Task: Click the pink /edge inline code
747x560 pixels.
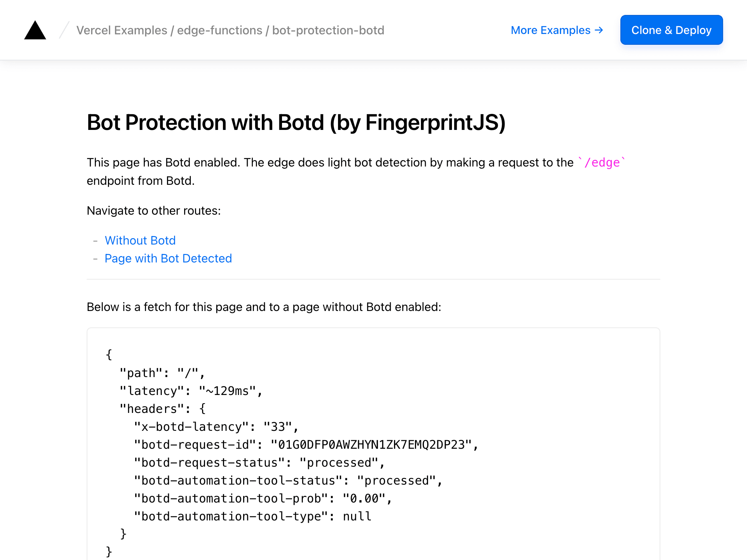Action: click(x=601, y=163)
